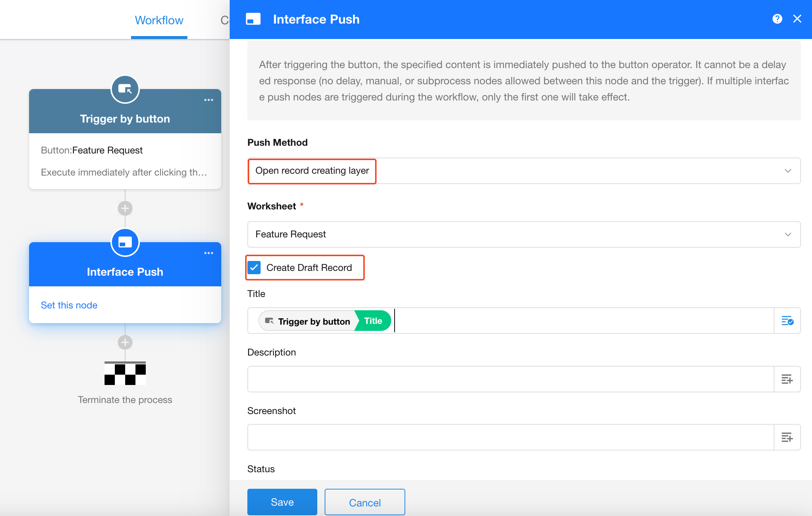Close the Interface Push panel
The width and height of the screenshot is (812, 516).
pyautogui.click(x=797, y=19)
